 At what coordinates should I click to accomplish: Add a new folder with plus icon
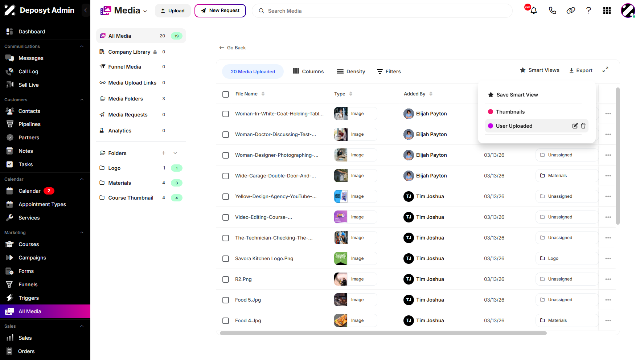[164, 153]
